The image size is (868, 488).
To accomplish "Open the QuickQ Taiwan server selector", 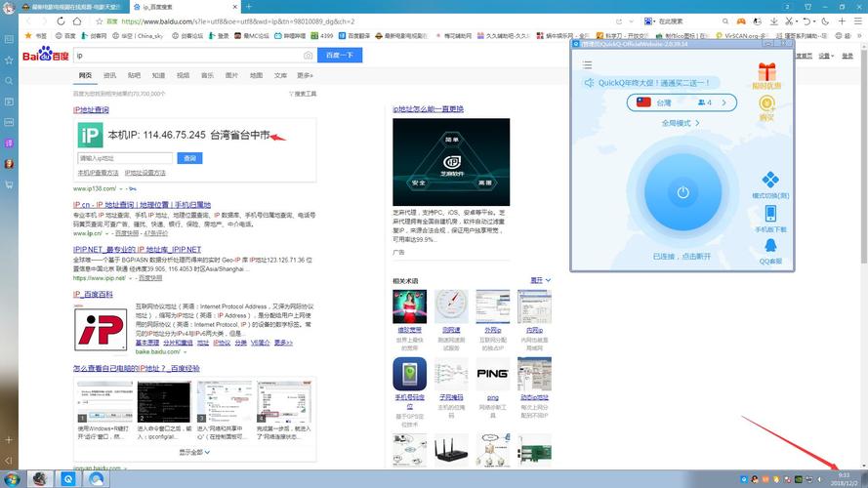I will coord(682,102).
